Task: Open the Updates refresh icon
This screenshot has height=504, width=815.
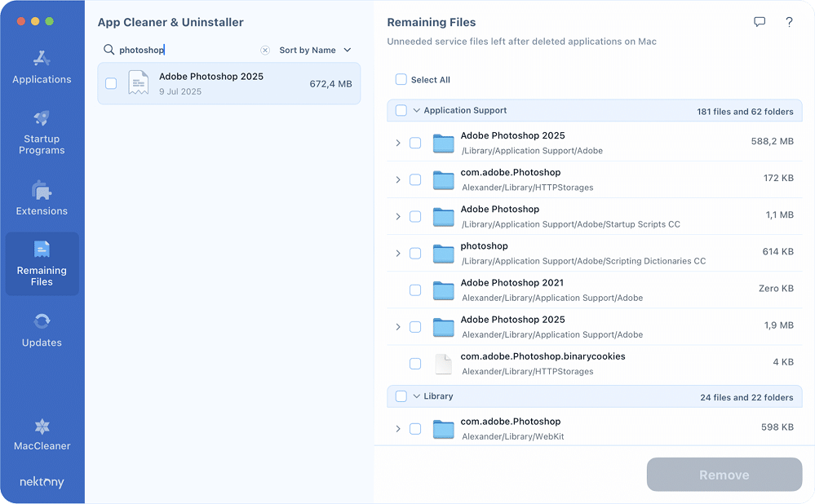Action: pos(42,321)
